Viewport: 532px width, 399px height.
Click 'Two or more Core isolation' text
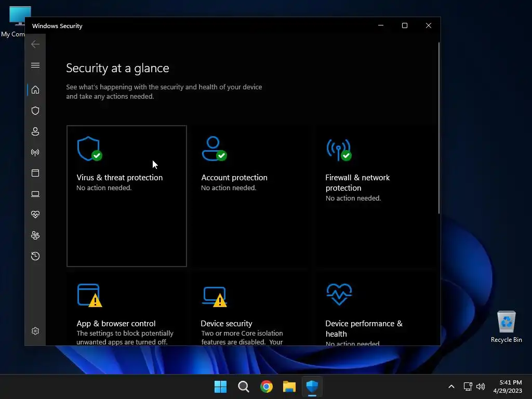pos(242,333)
